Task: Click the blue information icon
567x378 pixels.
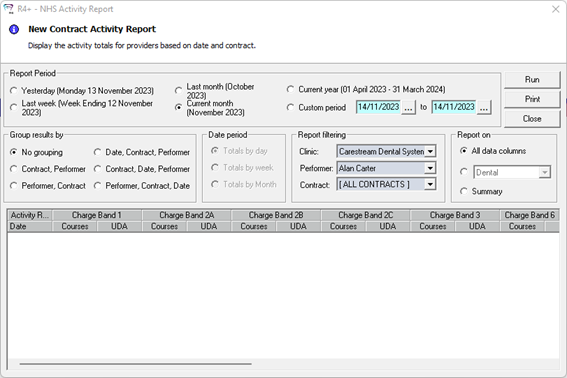Action: pyautogui.click(x=14, y=29)
